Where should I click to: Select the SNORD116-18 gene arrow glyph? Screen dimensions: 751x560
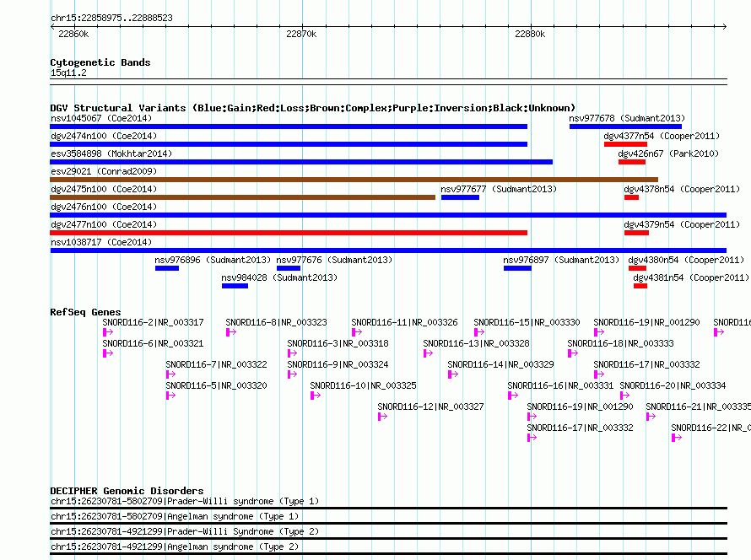pos(572,353)
